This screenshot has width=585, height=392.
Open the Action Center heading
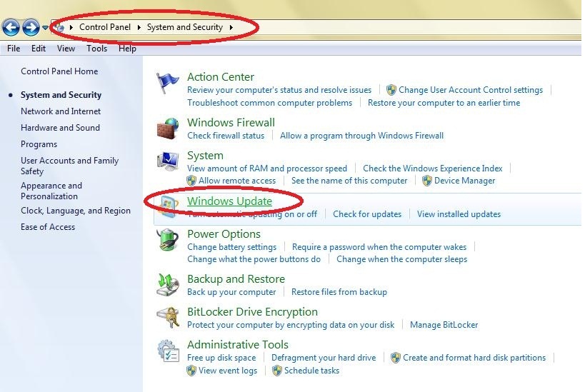221,77
